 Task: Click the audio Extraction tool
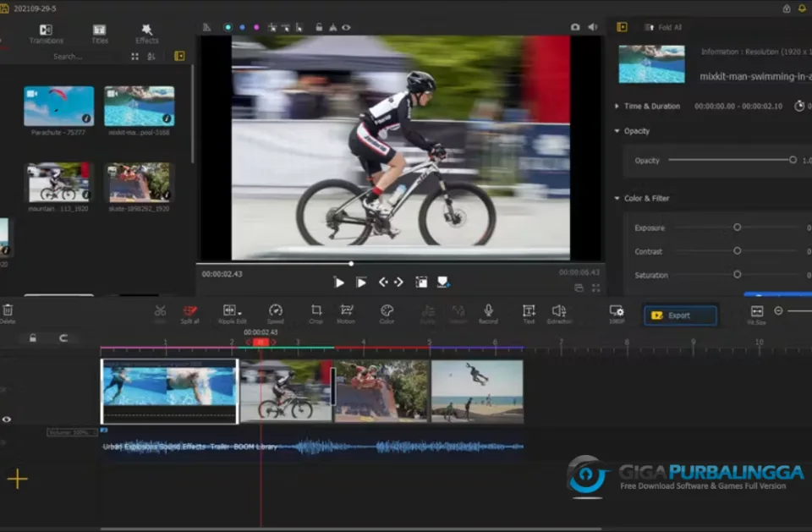click(559, 314)
